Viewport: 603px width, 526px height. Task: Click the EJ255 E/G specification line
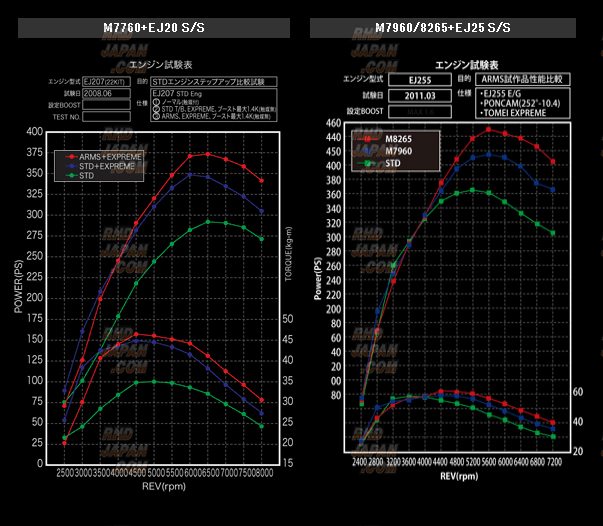tap(500, 94)
